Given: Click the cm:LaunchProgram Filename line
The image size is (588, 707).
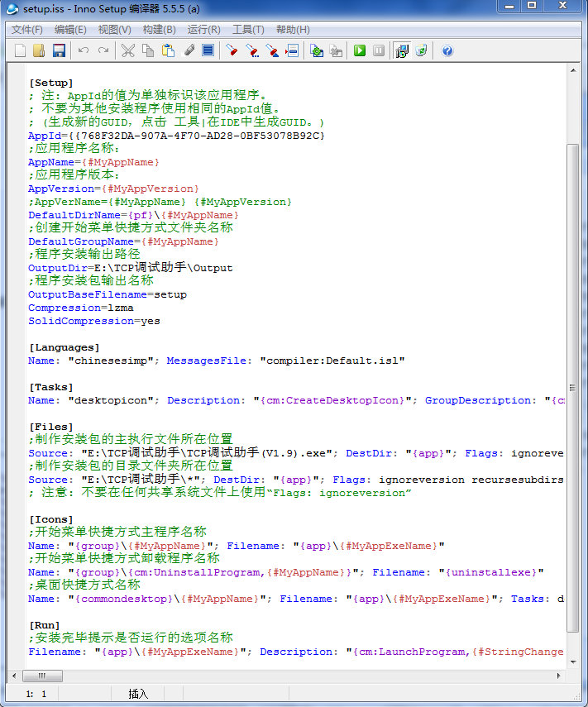Looking at the screenshot, I should [x=296, y=652].
